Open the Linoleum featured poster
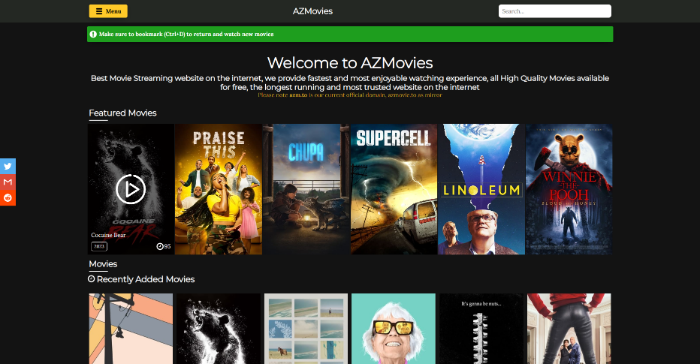 pos(481,189)
